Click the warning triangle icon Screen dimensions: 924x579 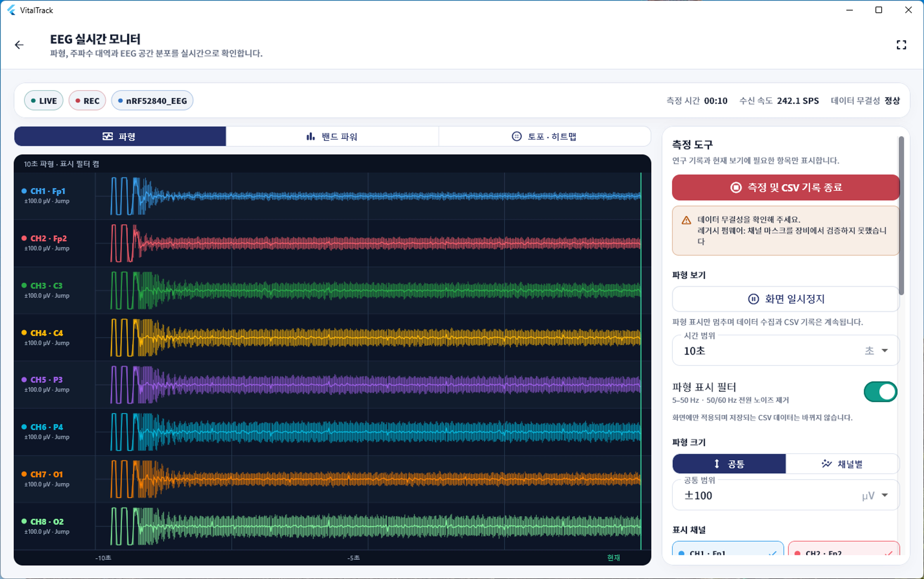click(686, 220)
